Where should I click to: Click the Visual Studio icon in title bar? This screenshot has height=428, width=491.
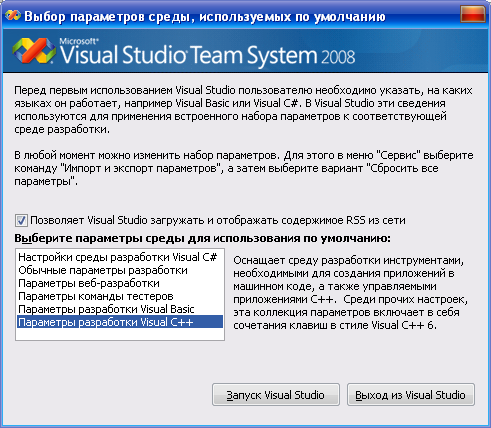point(13,15)
